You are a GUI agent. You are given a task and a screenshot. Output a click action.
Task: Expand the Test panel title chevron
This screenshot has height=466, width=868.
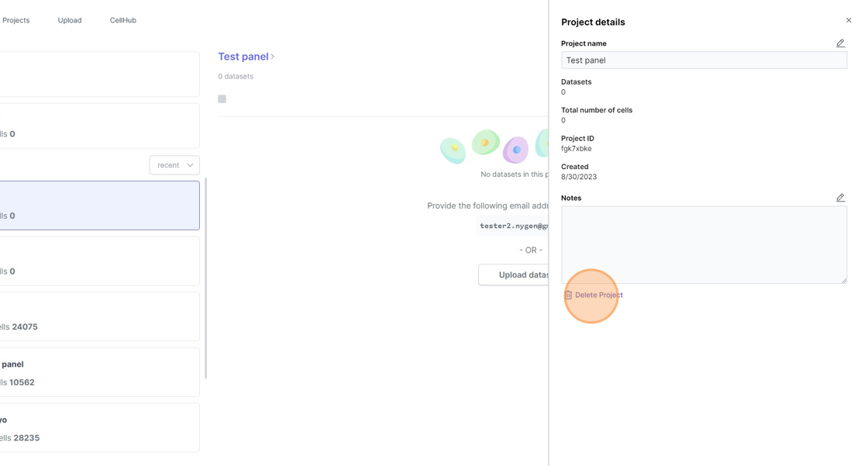(x=273, y=57)
